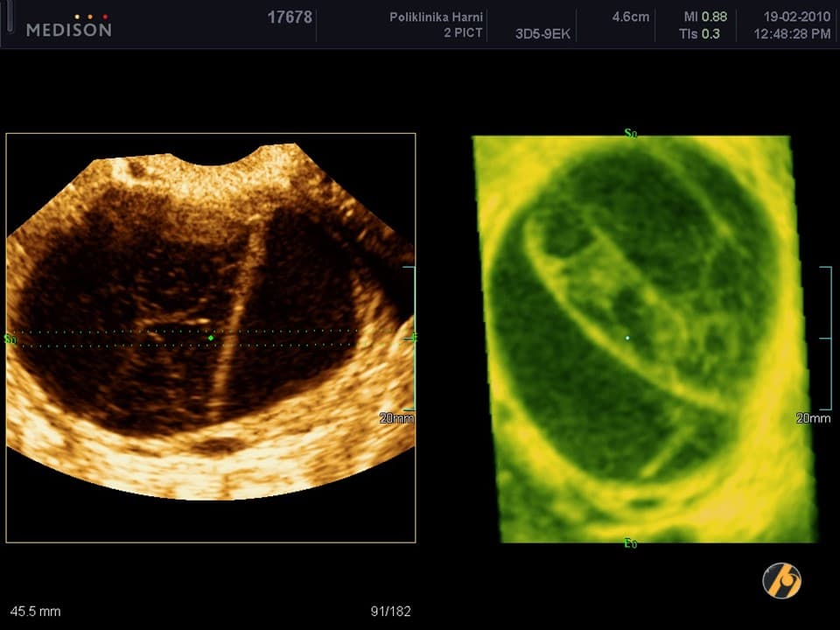Select the patient ID 17678
840x630 pixels.
(x=289, y=17)
